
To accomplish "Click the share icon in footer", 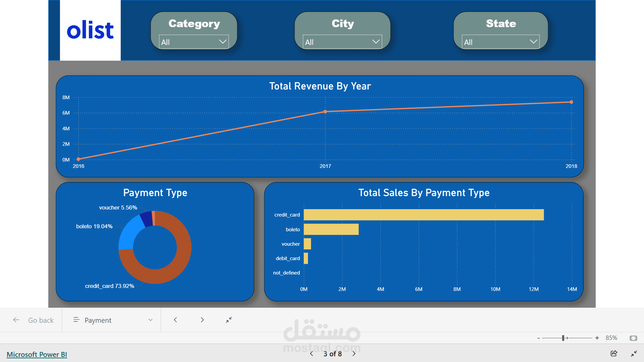I will click(614, 353).
